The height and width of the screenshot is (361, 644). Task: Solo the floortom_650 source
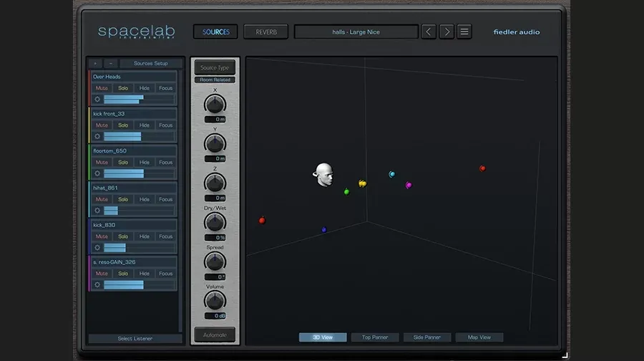(123, 162)
